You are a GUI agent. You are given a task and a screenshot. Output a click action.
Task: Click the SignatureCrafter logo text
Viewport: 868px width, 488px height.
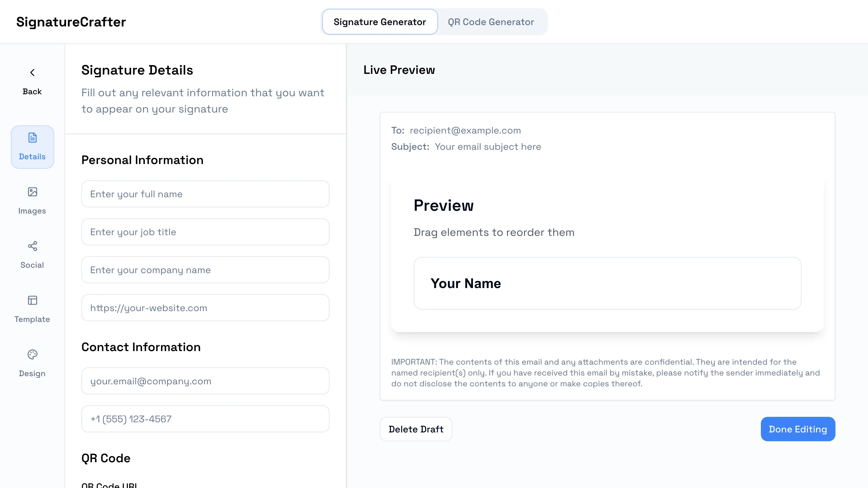coord(71,22)
